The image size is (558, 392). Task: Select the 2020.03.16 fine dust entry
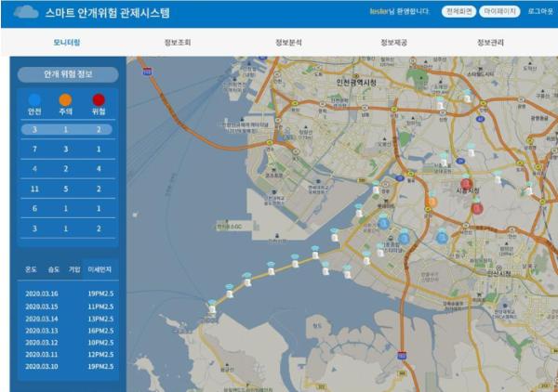[x=67, y=294]
